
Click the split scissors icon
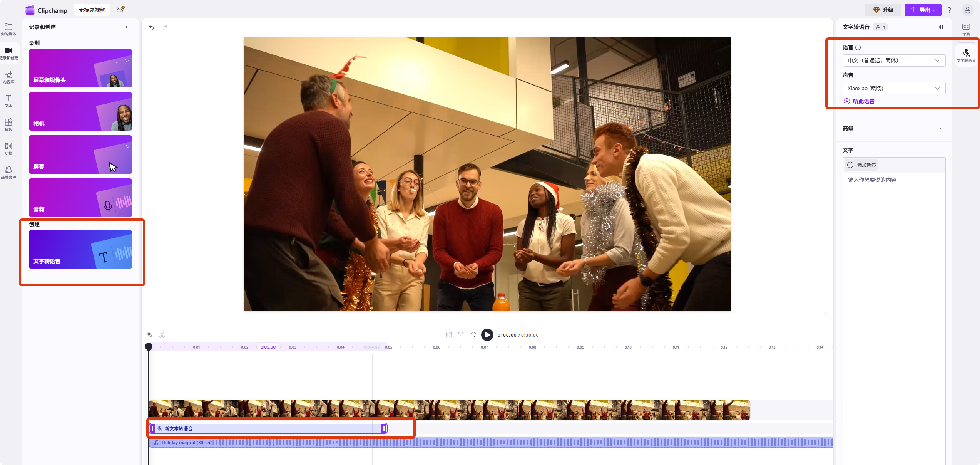(x=162, y=335)
